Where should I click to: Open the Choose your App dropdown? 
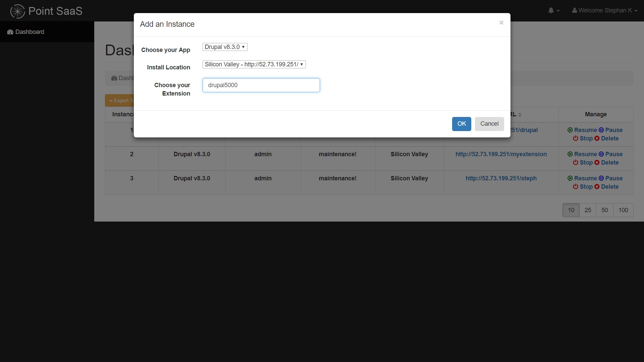(x=225, y=47)
